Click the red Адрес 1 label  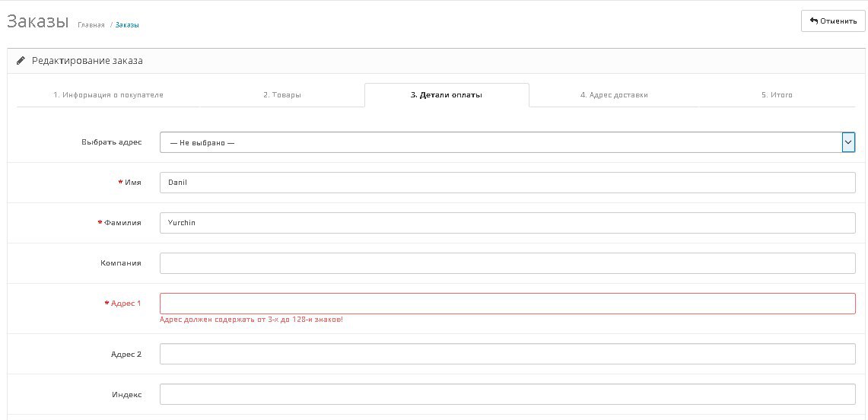click(x=126, y=304)
